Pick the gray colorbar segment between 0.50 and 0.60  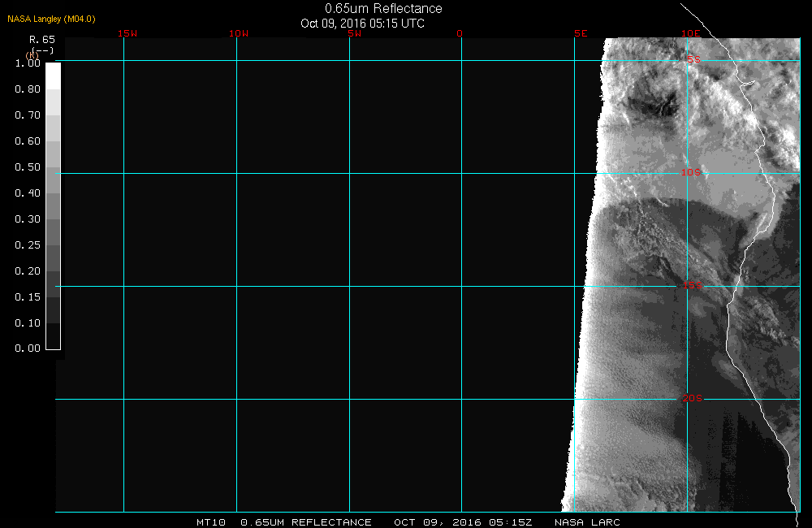(54, 154)
